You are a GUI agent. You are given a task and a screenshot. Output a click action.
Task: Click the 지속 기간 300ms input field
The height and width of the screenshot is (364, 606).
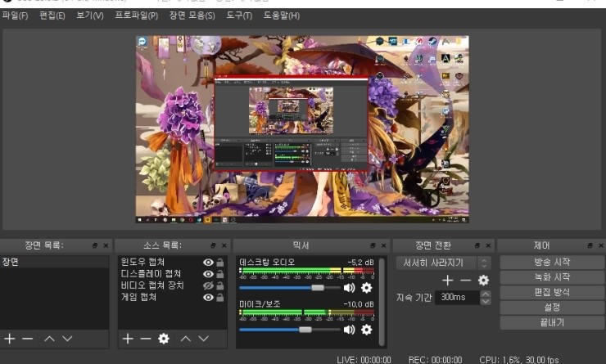click(x=458, y=297)
